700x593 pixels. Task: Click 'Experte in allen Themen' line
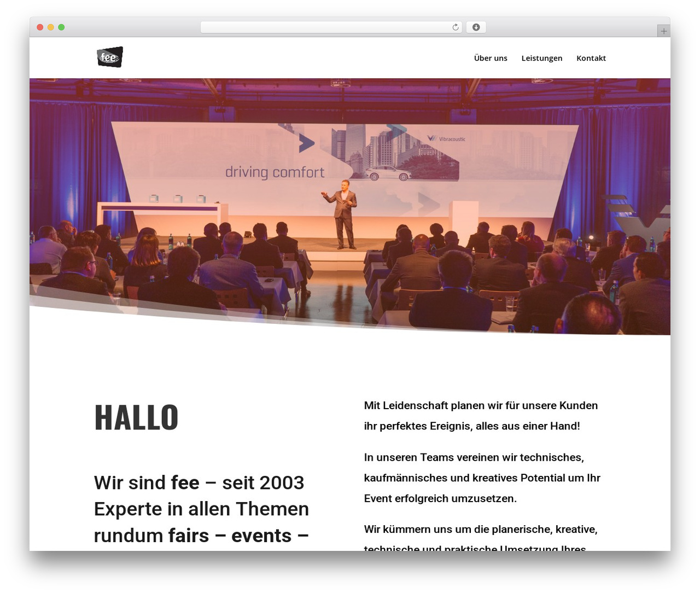coord(201,509)
